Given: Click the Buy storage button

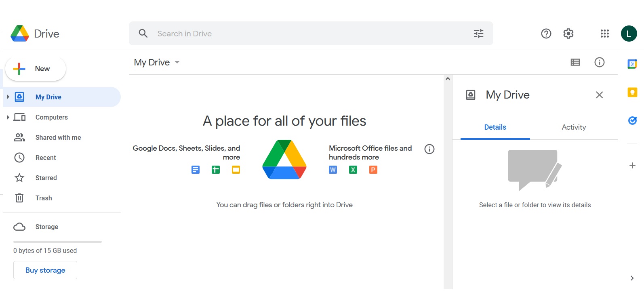Looking at the screenshot, I should pos(45,270).
